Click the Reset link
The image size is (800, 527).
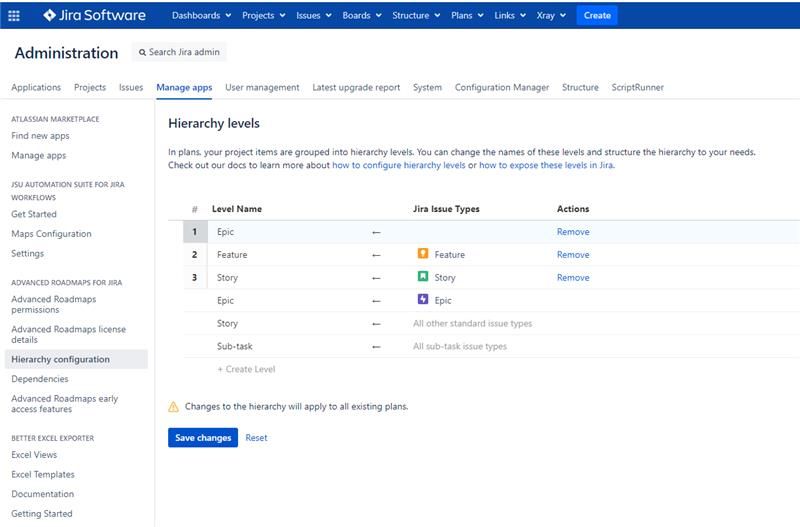click(x=256, y=437)
